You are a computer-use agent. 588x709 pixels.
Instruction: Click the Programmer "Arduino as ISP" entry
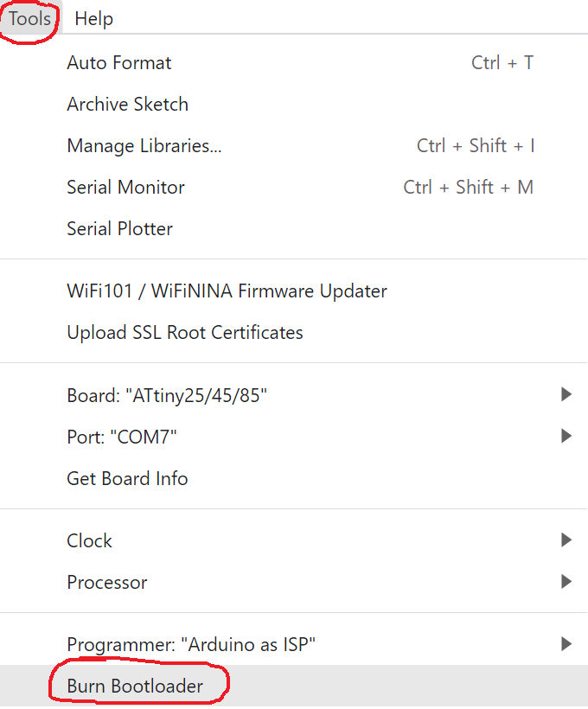[191, 644]
